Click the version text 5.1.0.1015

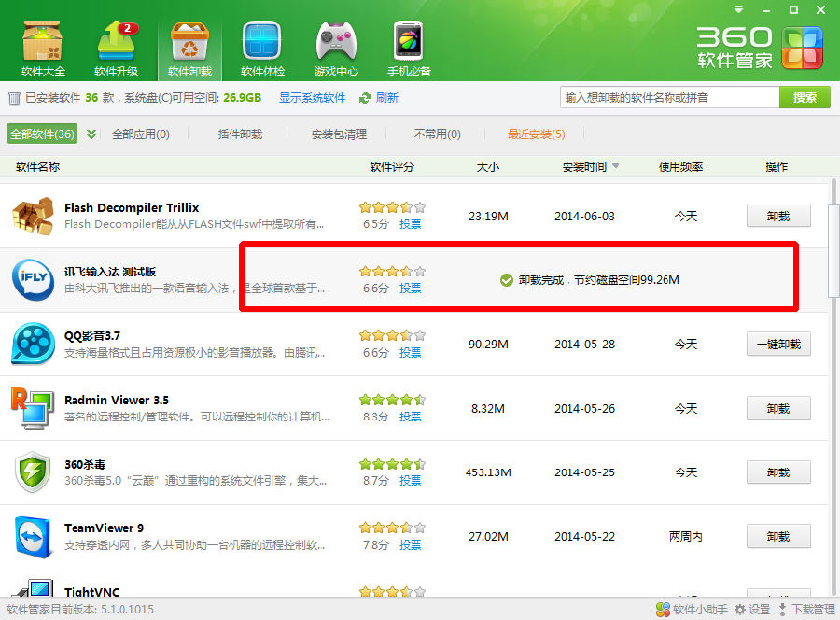point(127,610)
